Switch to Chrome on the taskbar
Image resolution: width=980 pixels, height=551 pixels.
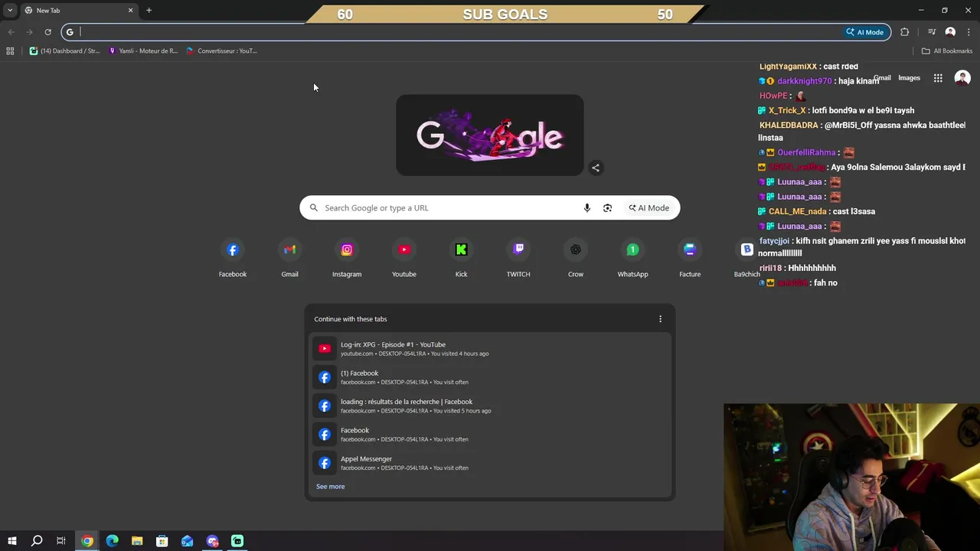(x=87, y=541)
